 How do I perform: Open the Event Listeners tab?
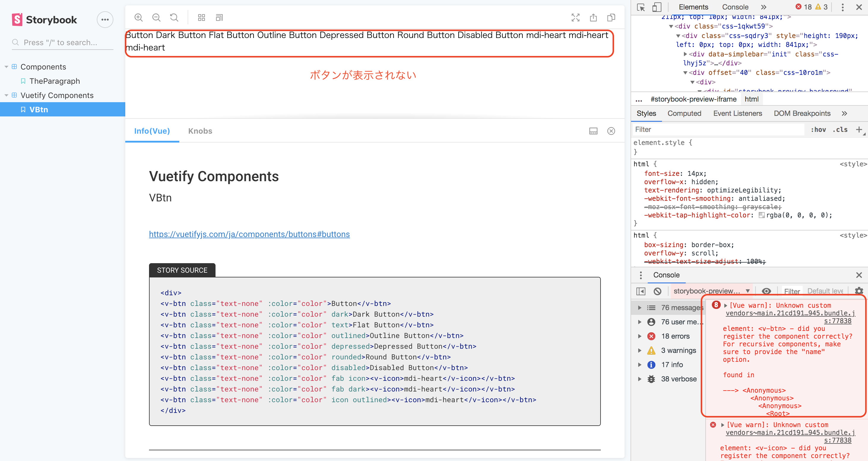738,114
